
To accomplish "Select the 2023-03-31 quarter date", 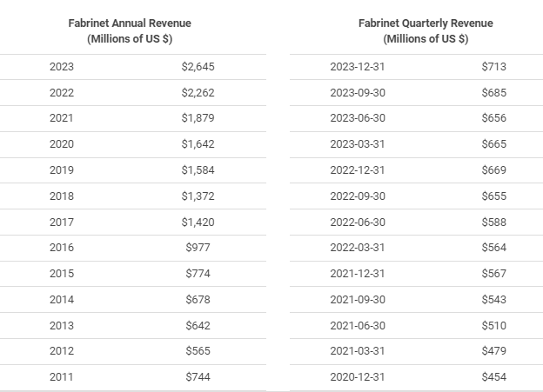I will pos(358,144).
